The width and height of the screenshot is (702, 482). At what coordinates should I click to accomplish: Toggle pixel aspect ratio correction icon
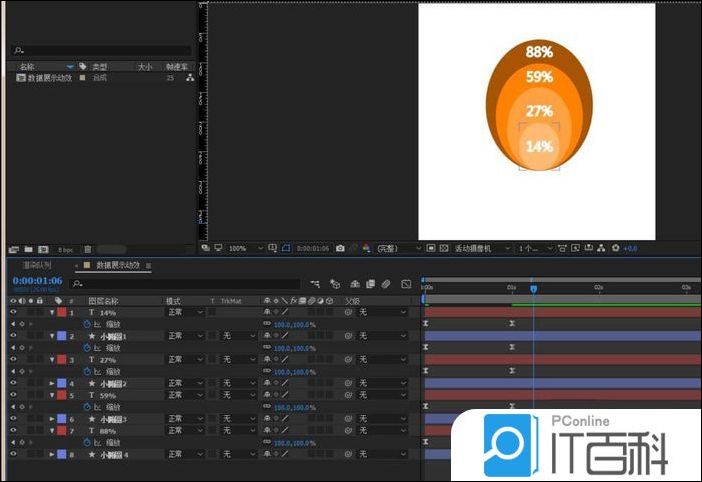tap(562, 248)
